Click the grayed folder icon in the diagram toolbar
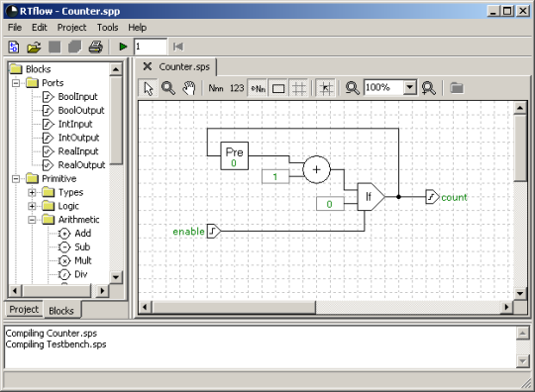 point(456,88)
